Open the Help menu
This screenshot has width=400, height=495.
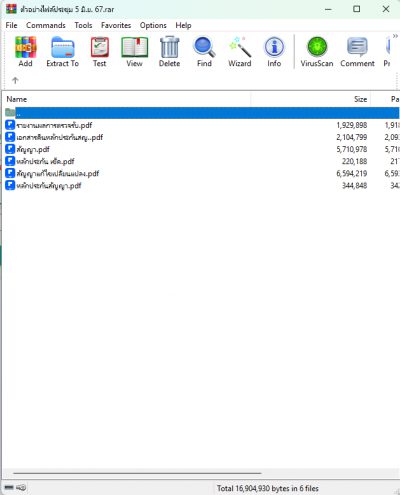[x=183, y=25]
